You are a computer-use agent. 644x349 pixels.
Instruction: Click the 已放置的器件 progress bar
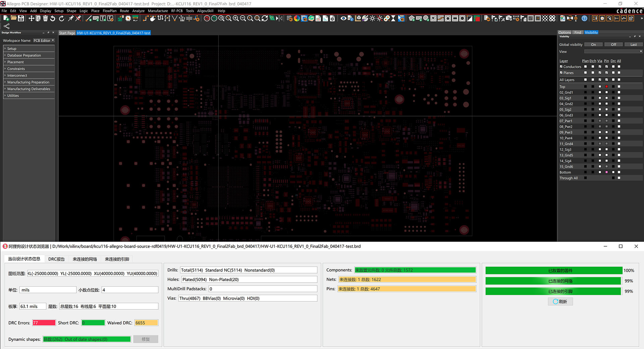(554, 270)
